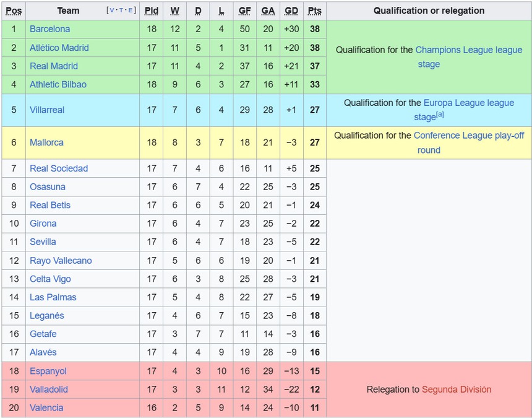Open the Real Sociedad link

point(59,168)
